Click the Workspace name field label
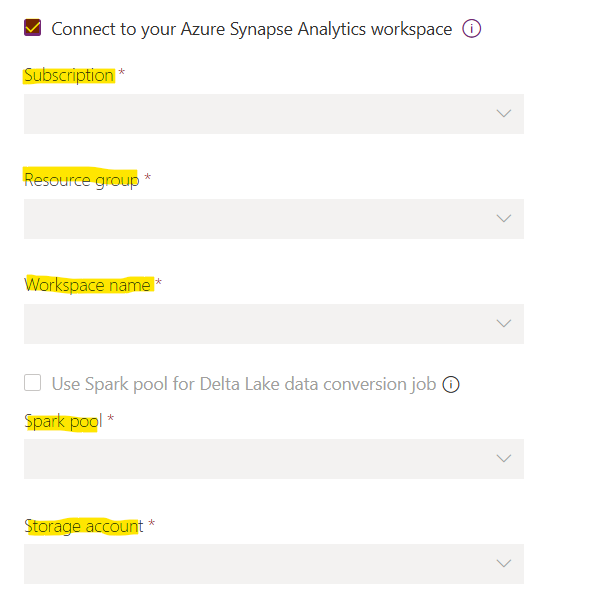 click(x=87, y=285)
